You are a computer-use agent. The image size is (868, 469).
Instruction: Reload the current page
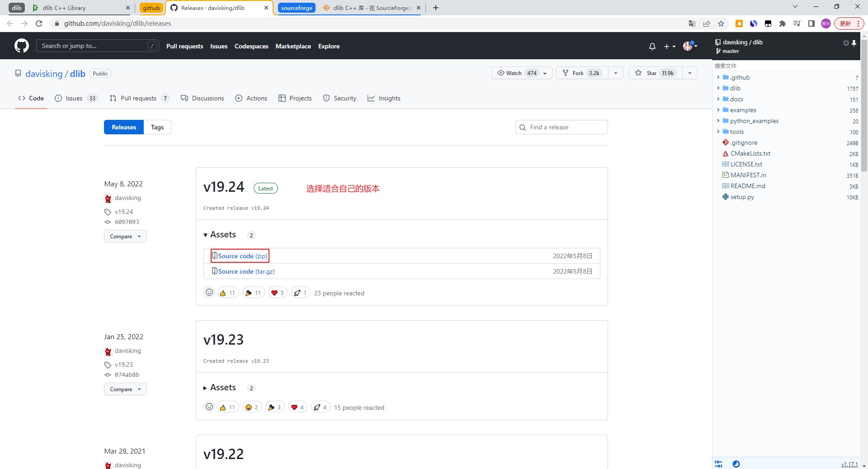point(39,24)
